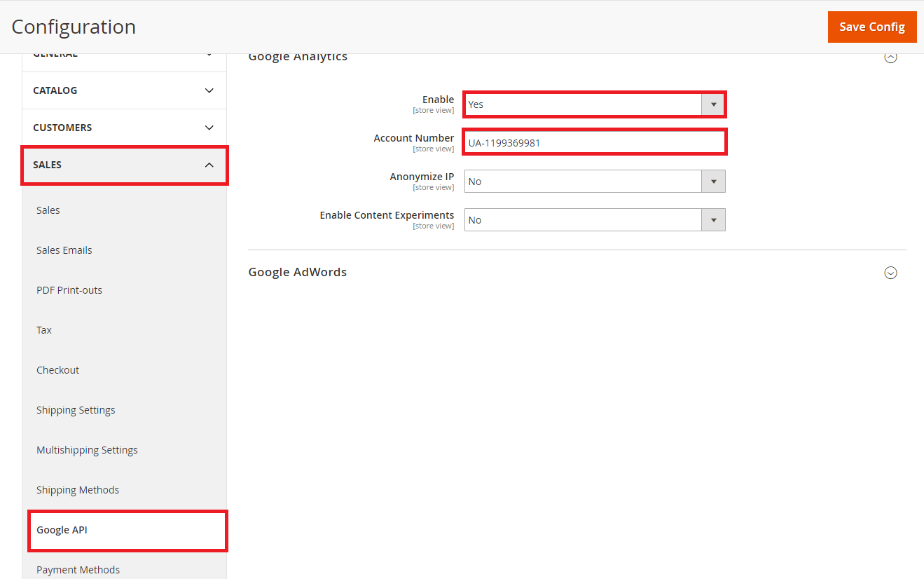Screen dimensions: 924x579
Task: Click the CUSTOMERS section label
Action: point(62,128)
